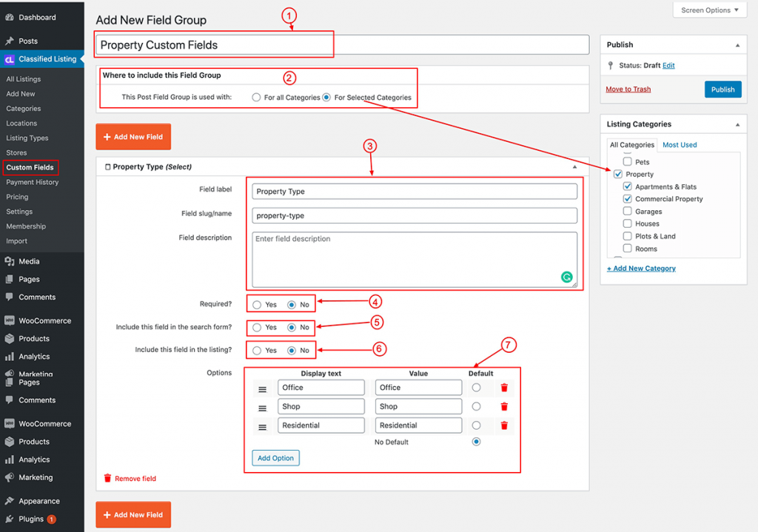Viewport: 758px width, 532px height.
Task: Open All Listings in the sidebar submenu
Action: point(23,79)
